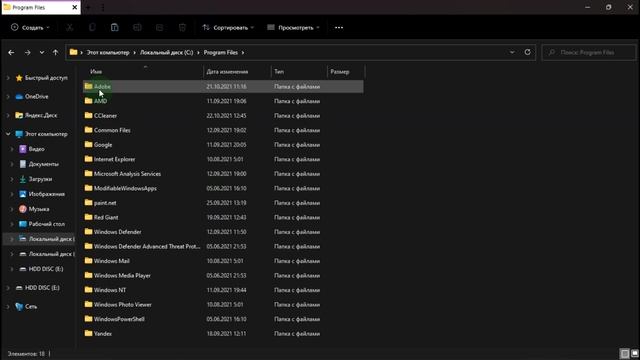The height and width of the screenshot is (360, 640).
Task: Add a new tab with plus
Action: point(88,7)
